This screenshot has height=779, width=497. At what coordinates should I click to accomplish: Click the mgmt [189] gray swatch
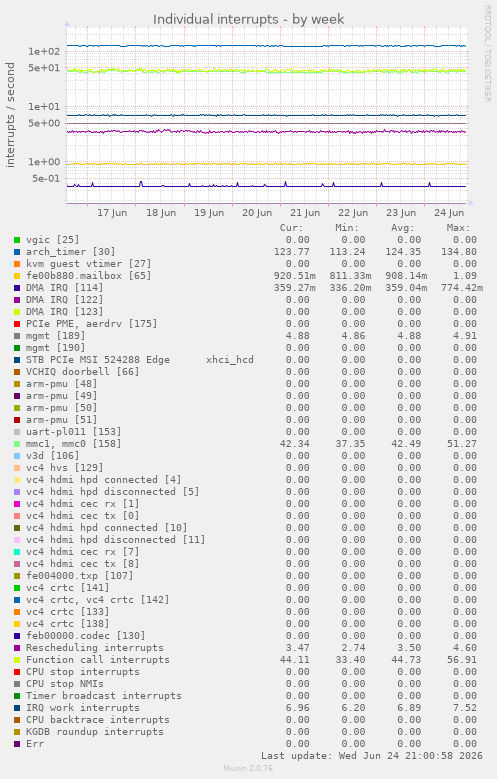17,336
